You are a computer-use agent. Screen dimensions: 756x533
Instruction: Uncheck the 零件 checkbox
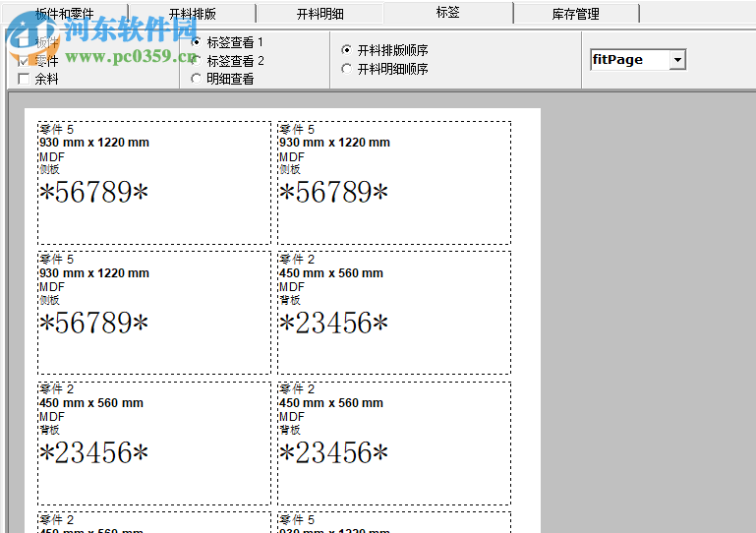click(23, 61)
